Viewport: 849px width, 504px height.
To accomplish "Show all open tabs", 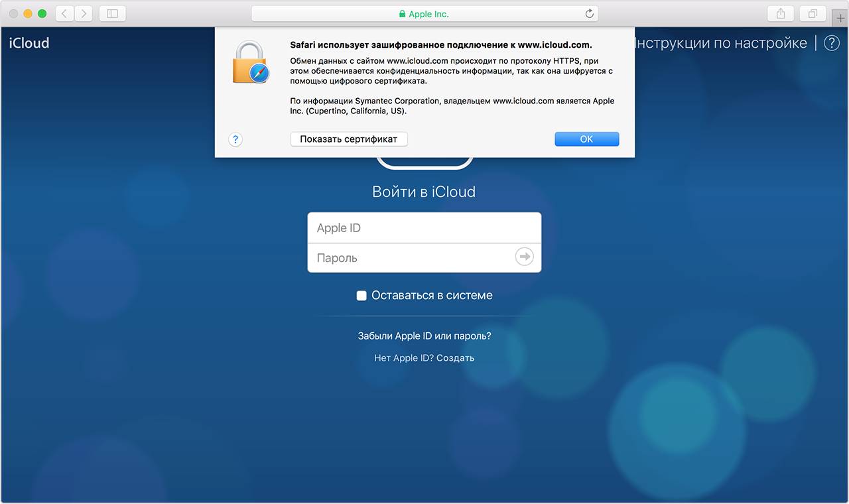I will 813,13.
